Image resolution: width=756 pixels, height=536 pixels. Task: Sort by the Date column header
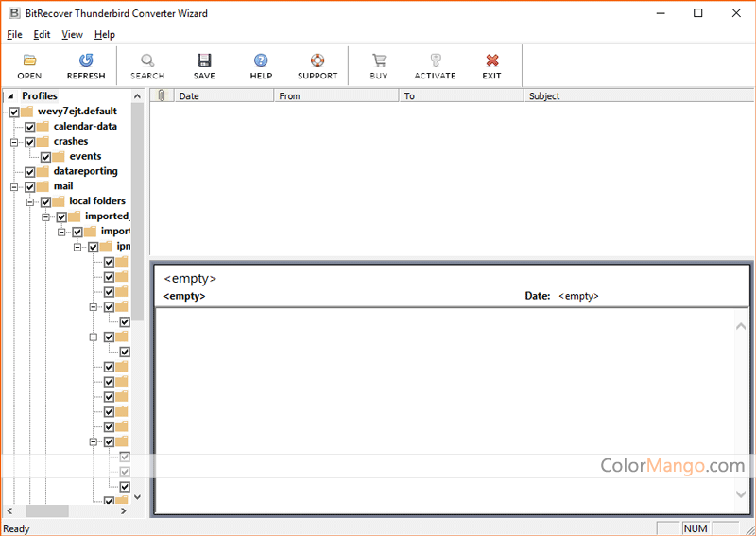click(224, 95)
